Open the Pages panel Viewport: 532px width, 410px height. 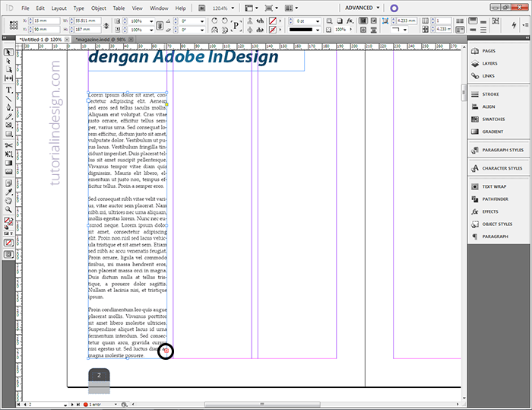(489, 51)
